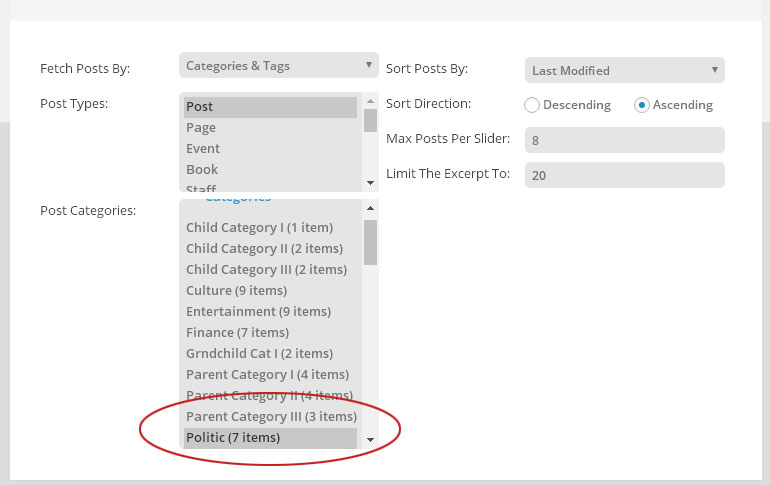Screen dimensions: 770x485
Task: Click the Post Types scrollbar thumb
Action: click(x=370, y=120)
